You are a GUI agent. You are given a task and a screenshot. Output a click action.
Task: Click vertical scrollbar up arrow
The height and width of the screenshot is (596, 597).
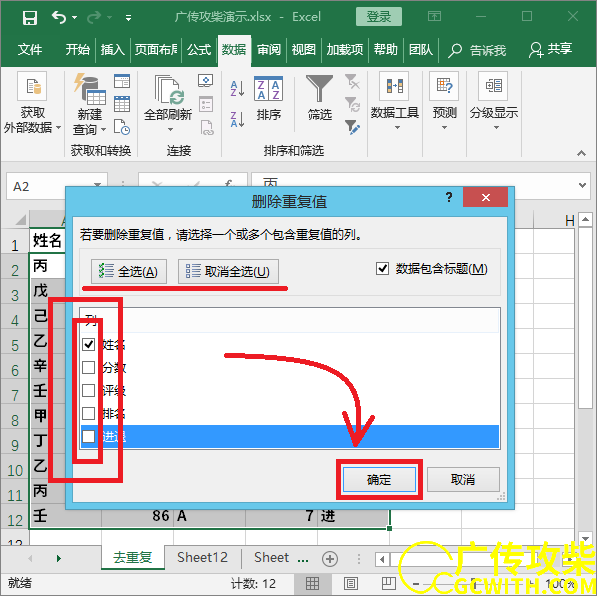click(585, 219)
